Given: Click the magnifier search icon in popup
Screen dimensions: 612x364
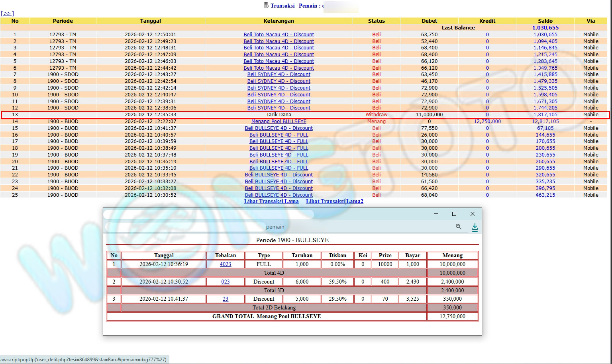Looking at the screenshot, I should tap(458, 227).
